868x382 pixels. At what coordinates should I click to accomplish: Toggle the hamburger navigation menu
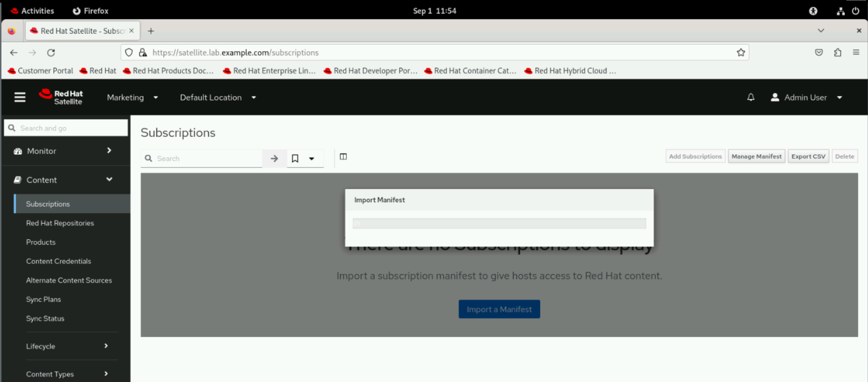pyautogui.click(x=20, y=97)
